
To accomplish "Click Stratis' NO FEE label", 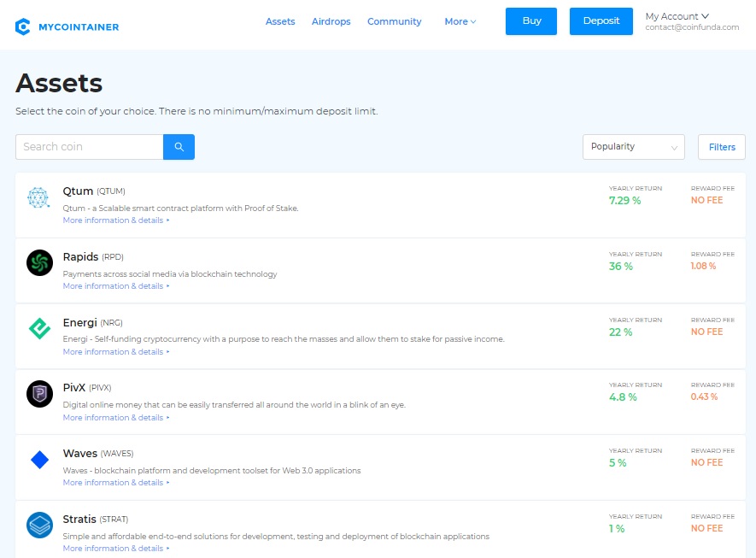I will point(706,528).
